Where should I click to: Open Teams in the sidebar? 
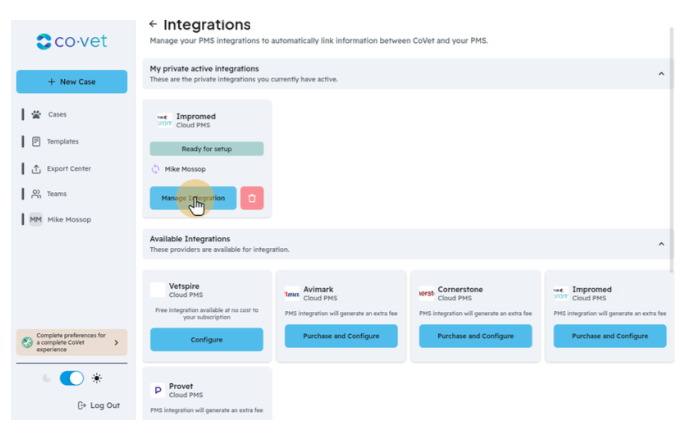point(57,194)
